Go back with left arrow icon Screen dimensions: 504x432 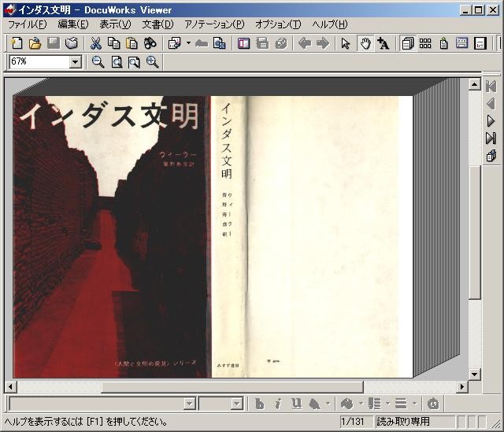point(305,43)
